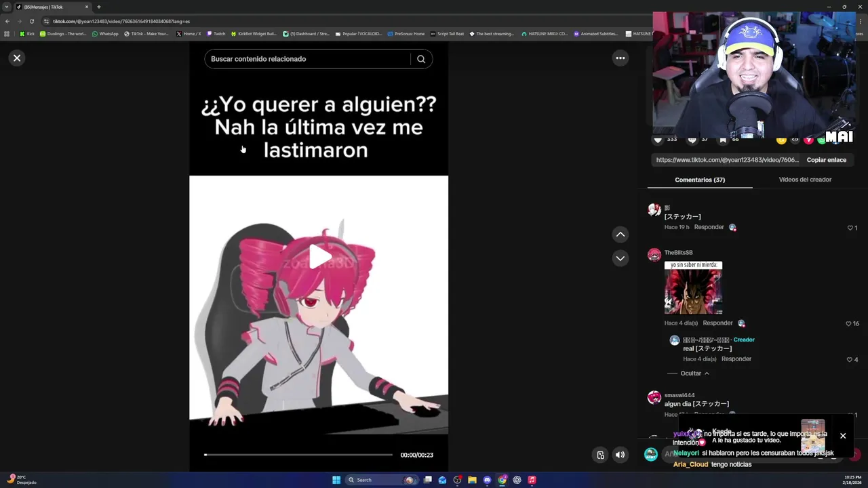Open KickBot Widget Buil bookmark
Image resolution: width=868 pixels, height=488 pixels.
point(254,33)
